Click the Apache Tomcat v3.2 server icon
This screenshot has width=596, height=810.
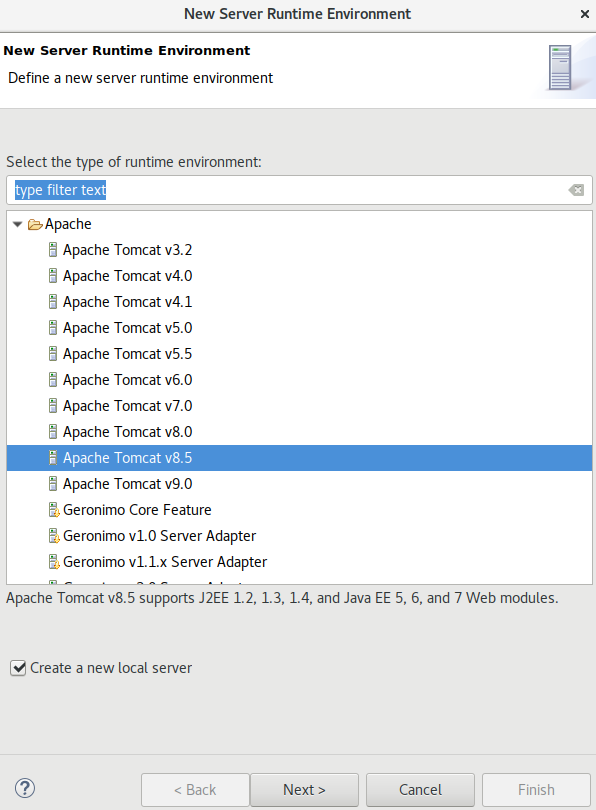coord(53,250)
